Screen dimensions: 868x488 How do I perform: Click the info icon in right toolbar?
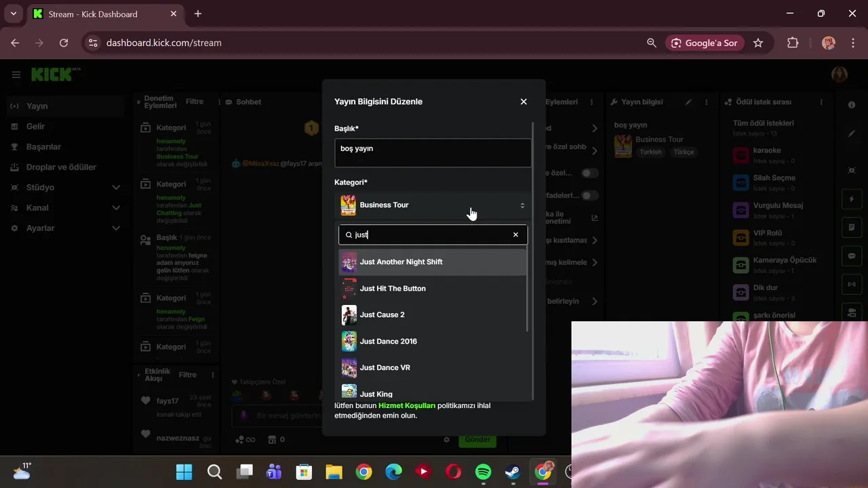tap(852, 105)
